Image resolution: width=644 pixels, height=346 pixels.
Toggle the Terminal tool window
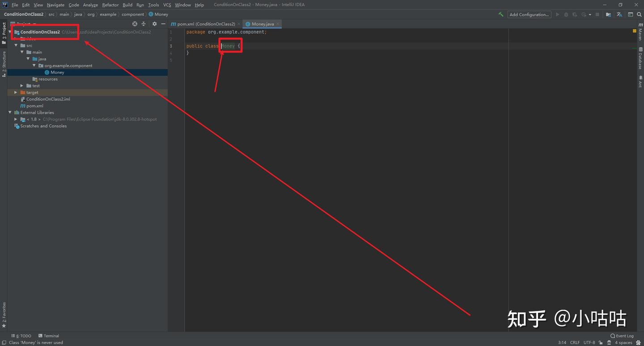click(x=49, y=336)
